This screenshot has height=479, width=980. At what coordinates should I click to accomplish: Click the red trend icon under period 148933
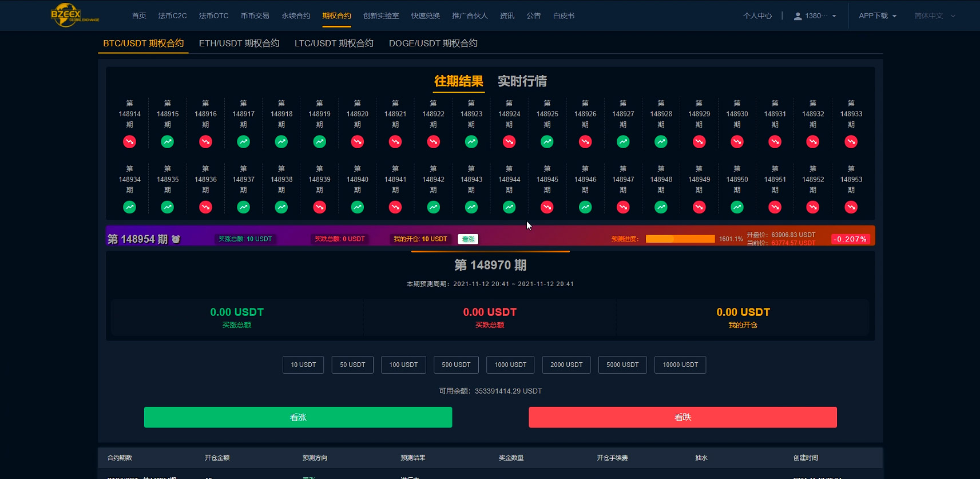tap(851, 141)
